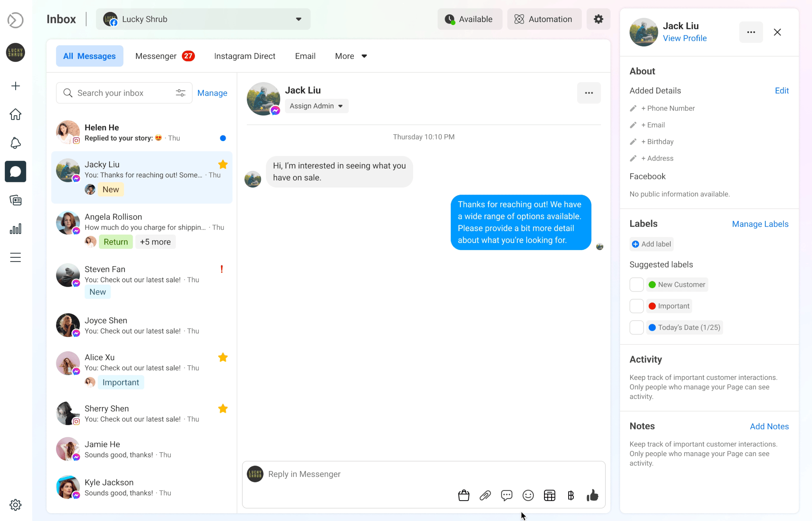The image size is (812, 521).
Task: Expand the More tab dropdown
Action: click(x=351, y=56)
